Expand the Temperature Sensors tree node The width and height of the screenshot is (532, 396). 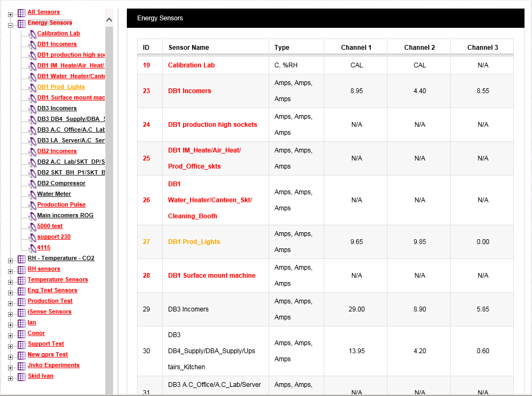point(11,281)
